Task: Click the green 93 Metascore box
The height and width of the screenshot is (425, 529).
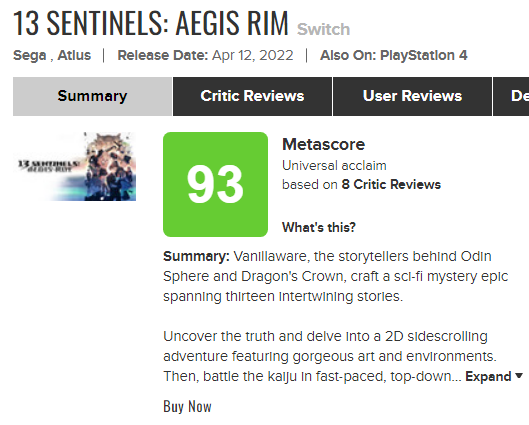Action: point(215,184)
